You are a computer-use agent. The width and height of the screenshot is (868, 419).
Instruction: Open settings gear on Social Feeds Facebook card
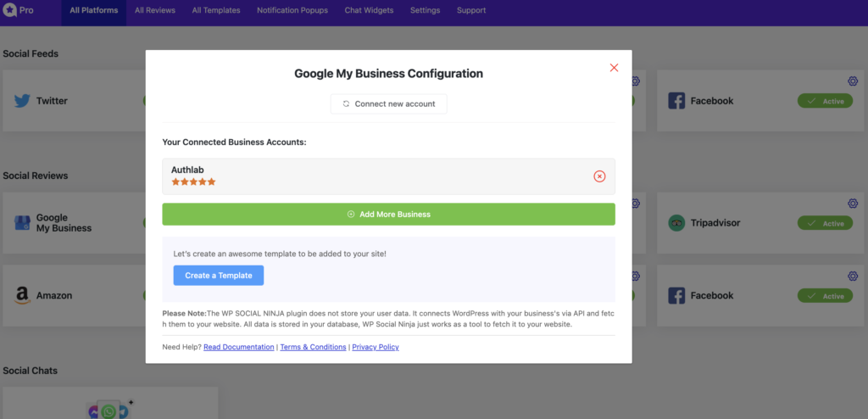pos(853,81)
